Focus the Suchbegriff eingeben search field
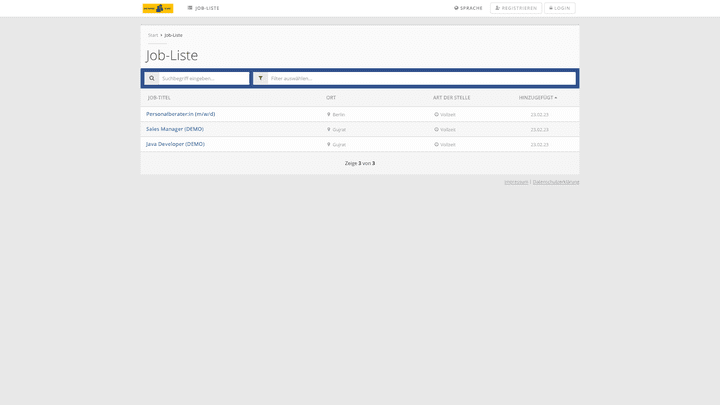The image size is (720, 405). click(x=204, y=78)
